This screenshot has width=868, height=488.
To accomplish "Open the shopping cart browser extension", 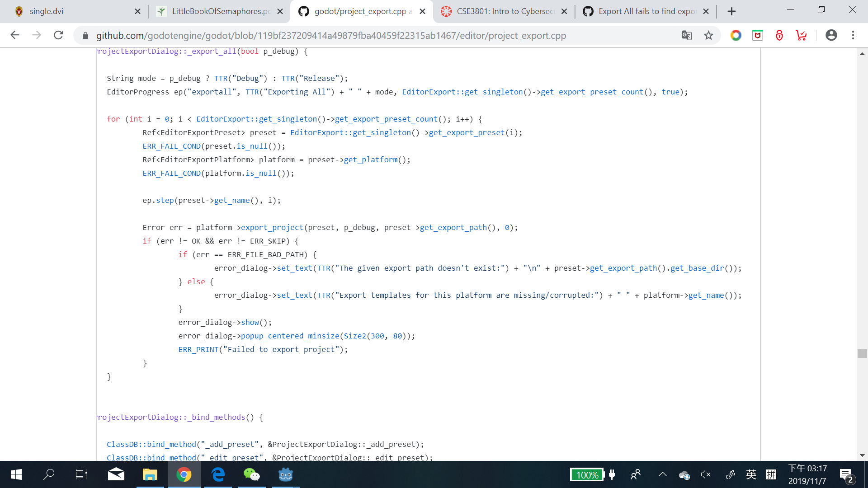I will (801, 35).
